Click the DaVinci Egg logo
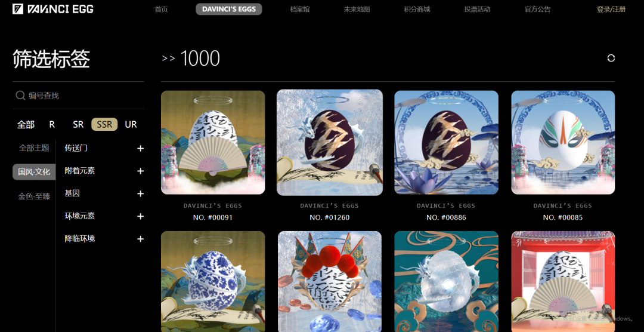Screen dimensions: 644x332 coord(53,8)
